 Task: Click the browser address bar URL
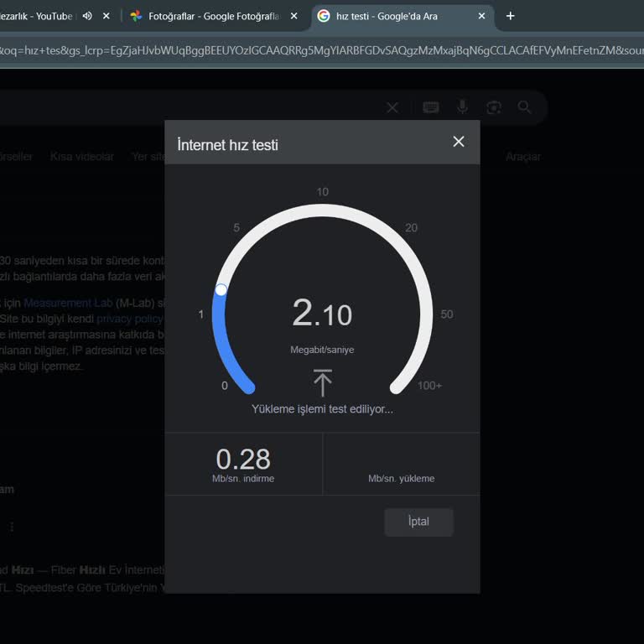click(322, 50)
